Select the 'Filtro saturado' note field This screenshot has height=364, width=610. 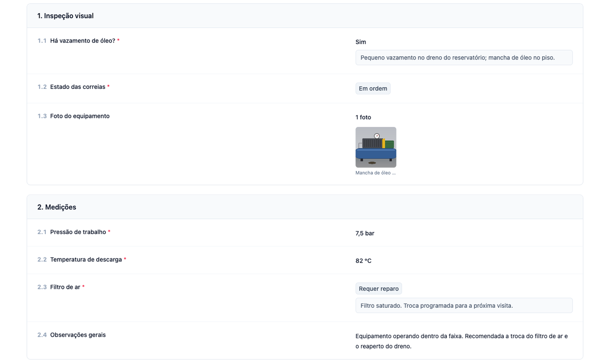pos(464,306)
